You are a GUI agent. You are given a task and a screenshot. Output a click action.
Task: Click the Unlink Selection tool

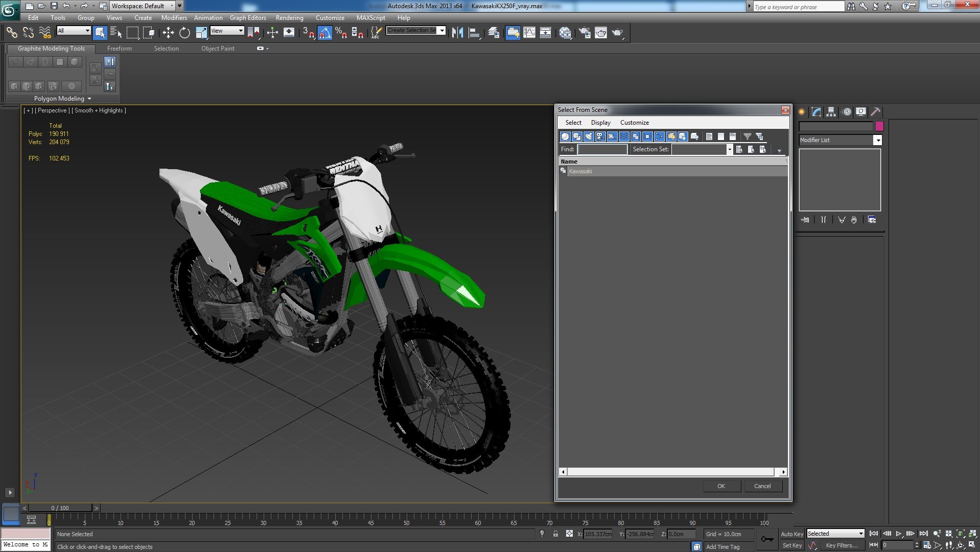pyautogui.click(x=28, y=33)
